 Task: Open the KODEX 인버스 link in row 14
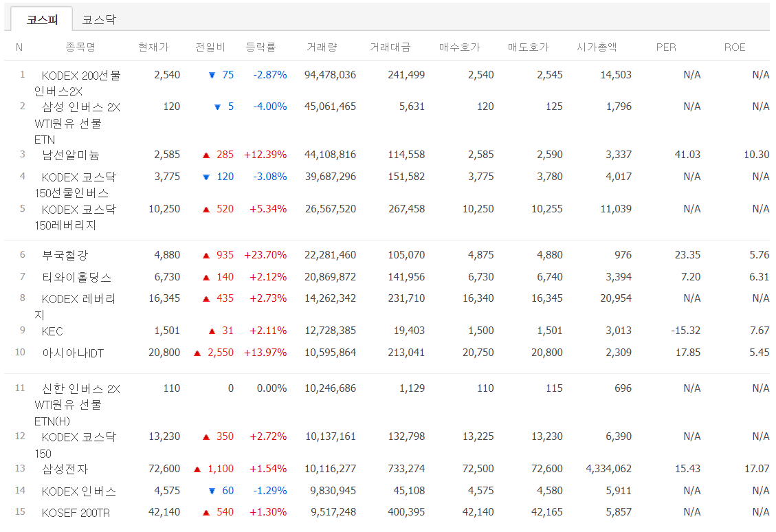tap(78, 491)
